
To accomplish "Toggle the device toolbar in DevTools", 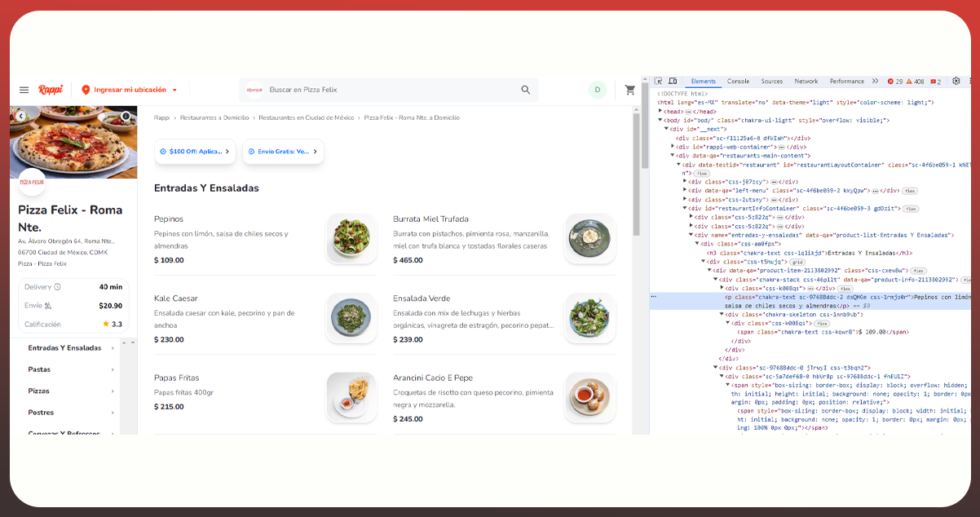I will 673,82.
